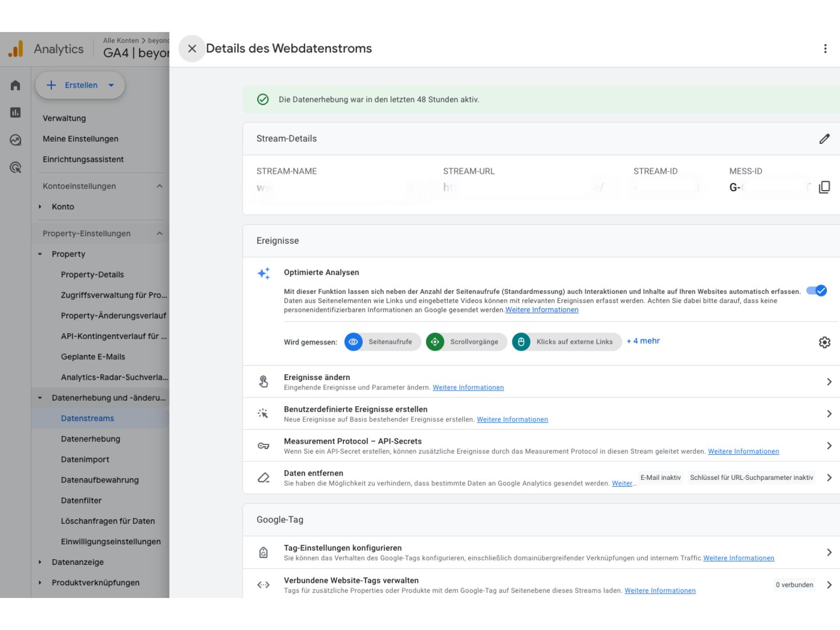This screenshot has height=630, width=840.
Task: Click the '+ 4 mehr' link
Action: point(643,341)
